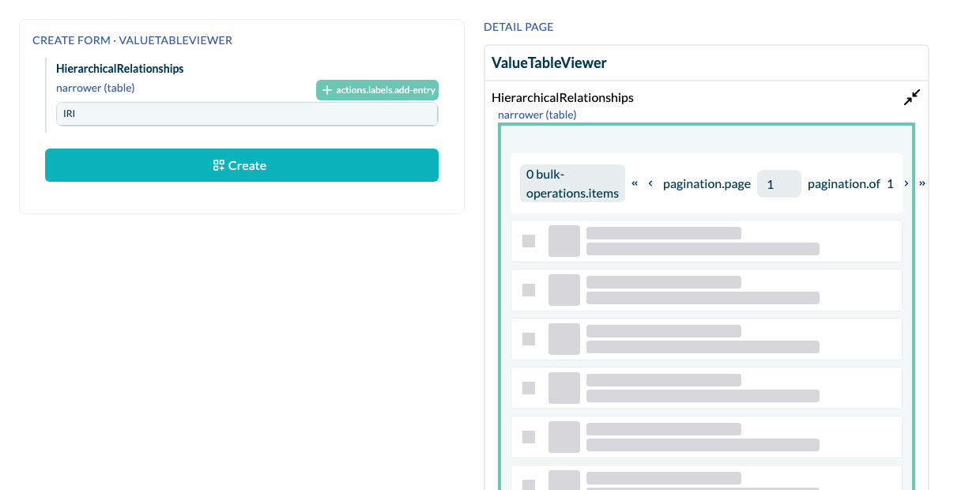Viewport: 980px width, 490px height.
Task: Collapse the HierarchicalRelationships detail section
Action: tap(912, 97)
